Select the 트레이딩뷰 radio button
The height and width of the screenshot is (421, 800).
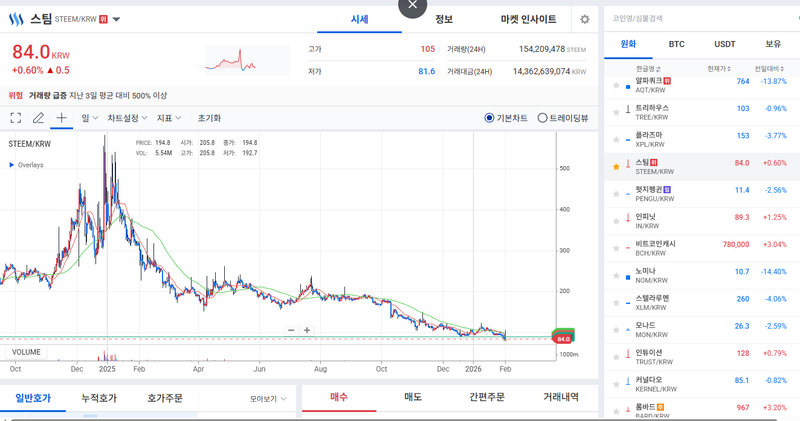point(542,117)
